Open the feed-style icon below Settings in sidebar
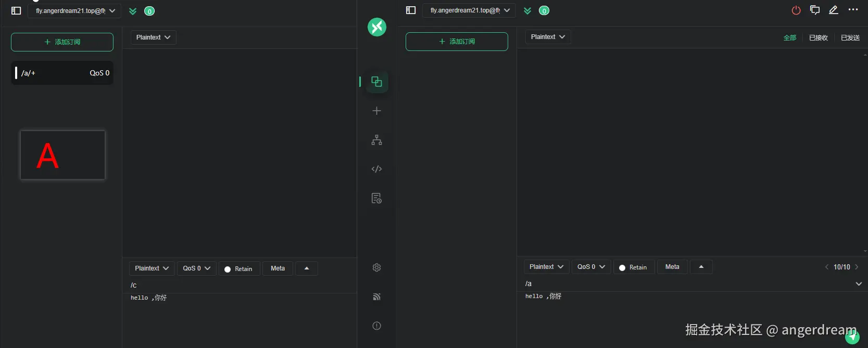Image resolution: width=868 pixels, height=348 pixels. [x=376, y=297]
